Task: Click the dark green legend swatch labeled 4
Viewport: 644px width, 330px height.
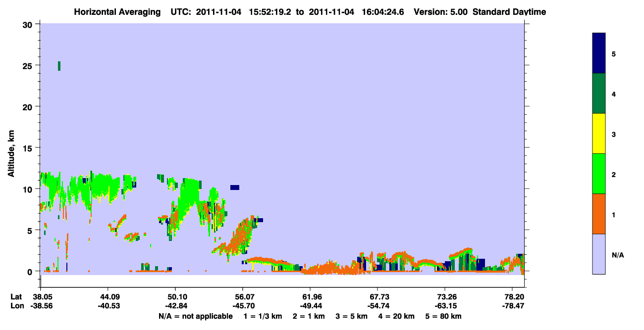Action: coord(599,94)
